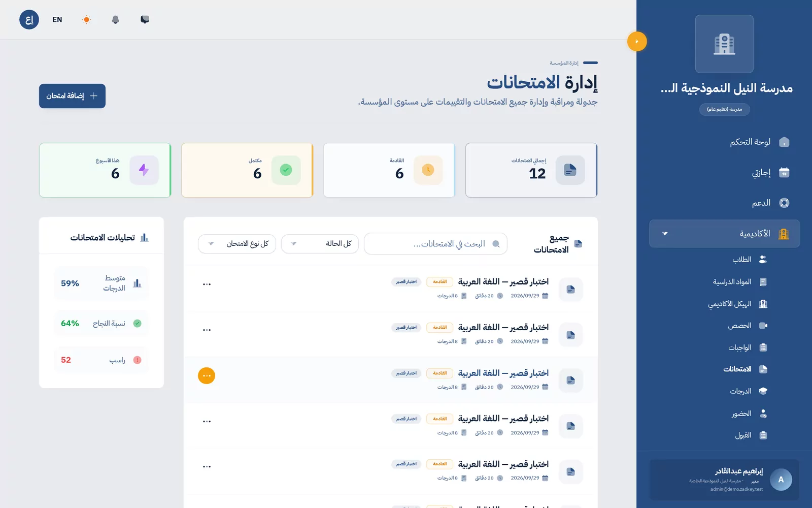The width and height of the screenshot is (812, 508).
Task: Click the هذا الأسبوع lightning icon
Action: click(144, 170)
